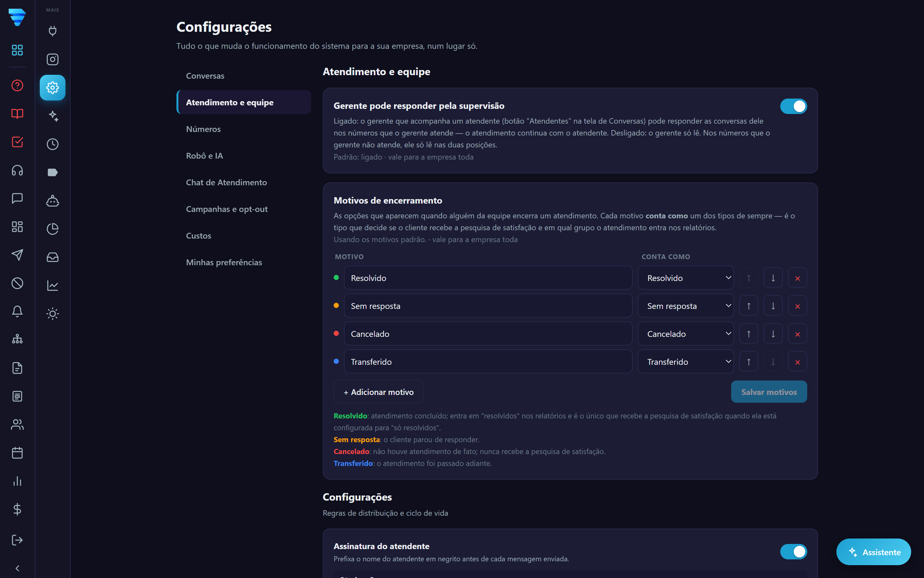Image resolution: width=924 pixels, height=578 pixels.
Task: Open the chat bubble conversations icon
Action: pyautogui.click(x=17, y=198)
